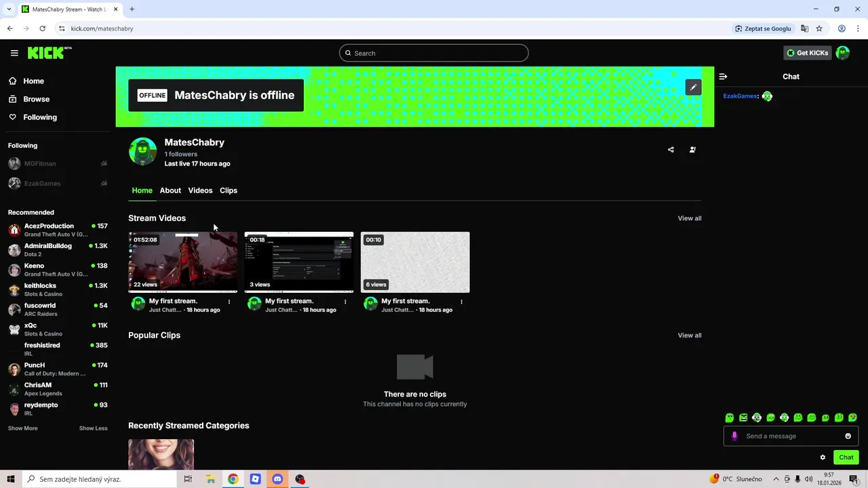The width and height of the screenshot is (868, 488).
Task: Open Task View on taskbar
Action: tap(188, 479)
